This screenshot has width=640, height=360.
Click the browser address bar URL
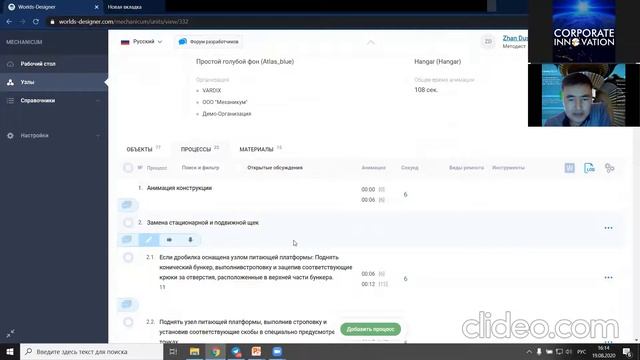[124, 22]
